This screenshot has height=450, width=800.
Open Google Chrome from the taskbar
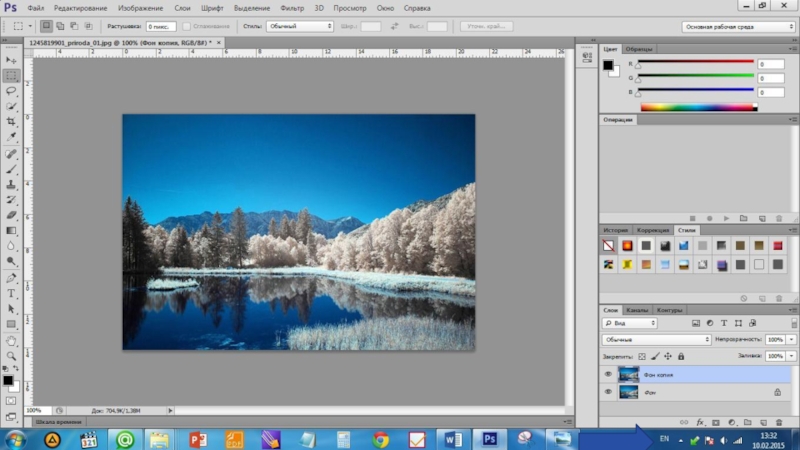click(x=380, y=439)
